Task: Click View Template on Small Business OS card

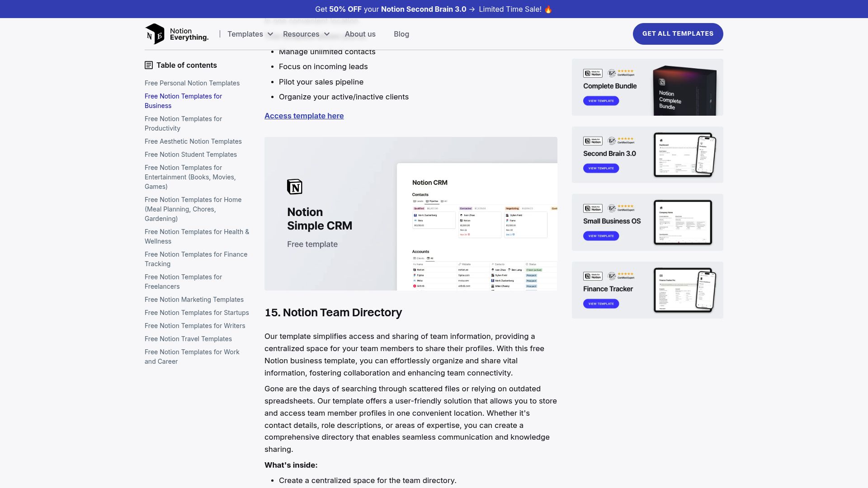Action: pos(601,236)
